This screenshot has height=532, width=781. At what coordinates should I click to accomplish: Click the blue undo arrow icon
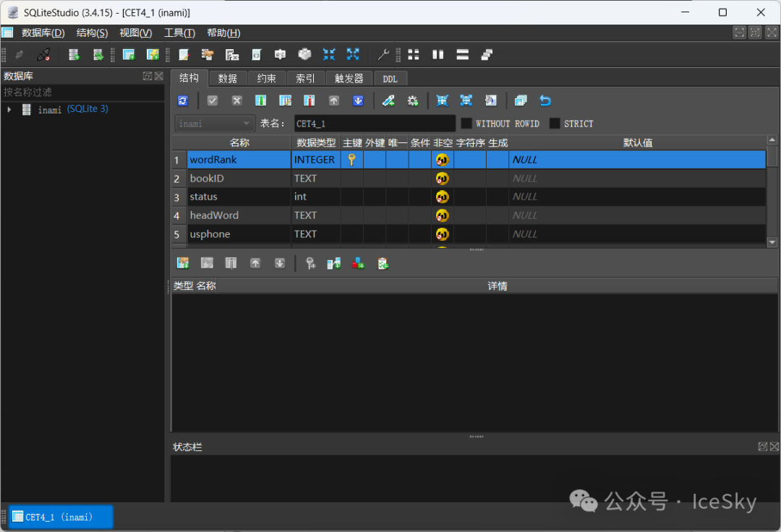(x=545, y=100)
